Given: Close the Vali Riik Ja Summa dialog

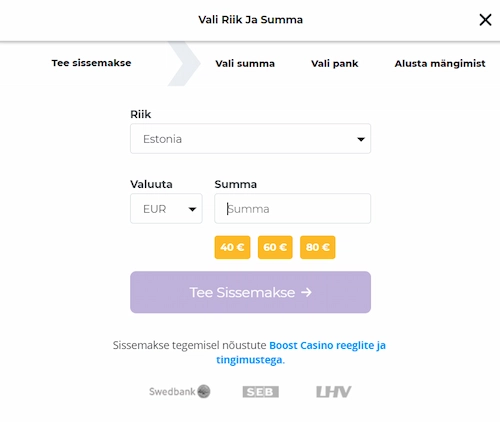Looking at the screenshot, I should coord(485,20).
